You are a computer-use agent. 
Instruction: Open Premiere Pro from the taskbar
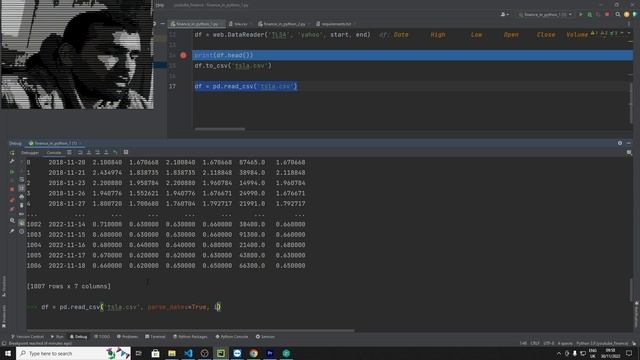tap(270, 353)
